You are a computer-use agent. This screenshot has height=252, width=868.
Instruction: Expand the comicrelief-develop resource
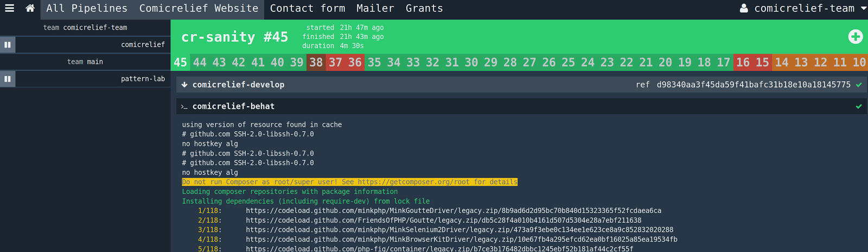[521, 85]
